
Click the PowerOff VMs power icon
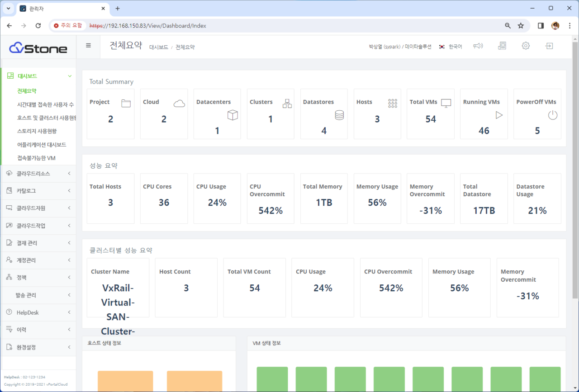coord(552,115)
